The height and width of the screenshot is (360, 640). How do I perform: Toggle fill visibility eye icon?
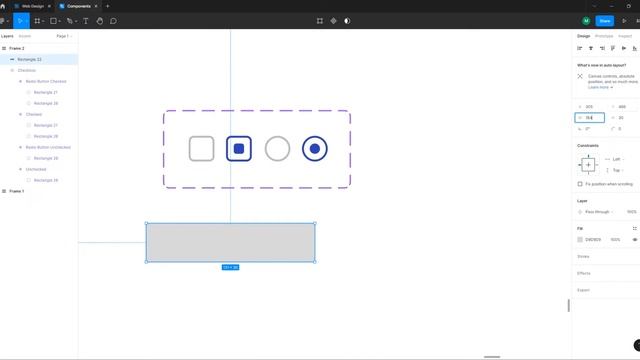point(635,240)
